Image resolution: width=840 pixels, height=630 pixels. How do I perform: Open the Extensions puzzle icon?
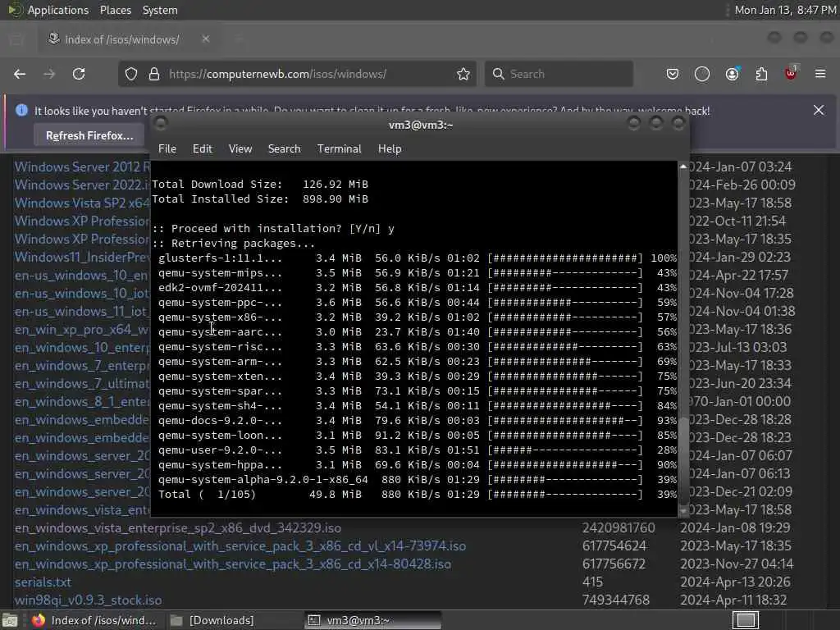[761, 74]
